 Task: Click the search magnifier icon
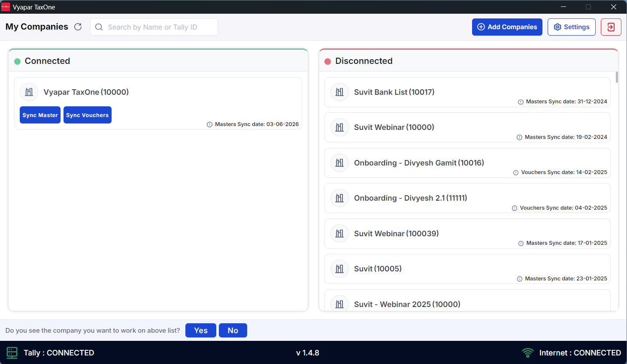99,27
